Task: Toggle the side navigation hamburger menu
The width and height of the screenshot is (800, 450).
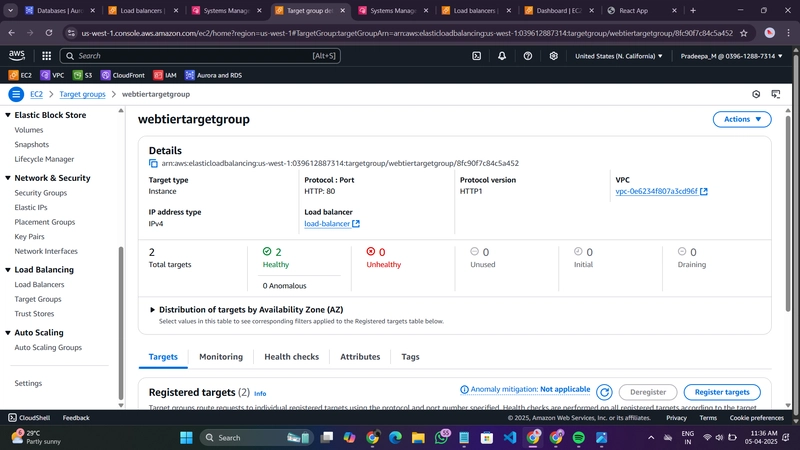Action: (16, 94)
